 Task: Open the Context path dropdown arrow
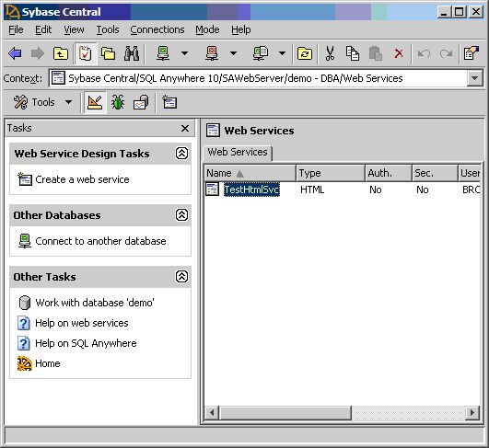pyautogui.click(x=474, y=78)
